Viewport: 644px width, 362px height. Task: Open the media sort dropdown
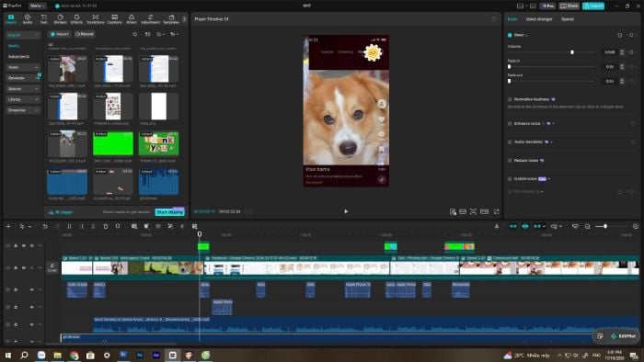click(x=160, y=34)
